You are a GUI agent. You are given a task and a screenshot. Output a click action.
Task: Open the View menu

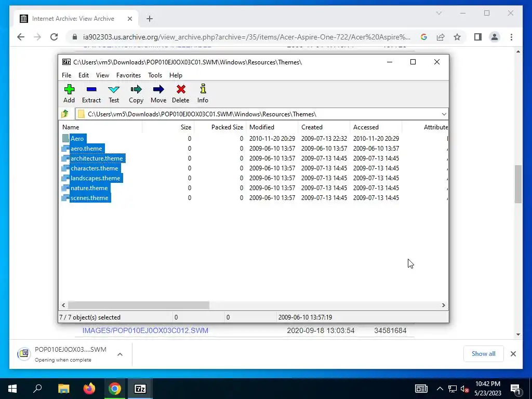tap(102, 75)
